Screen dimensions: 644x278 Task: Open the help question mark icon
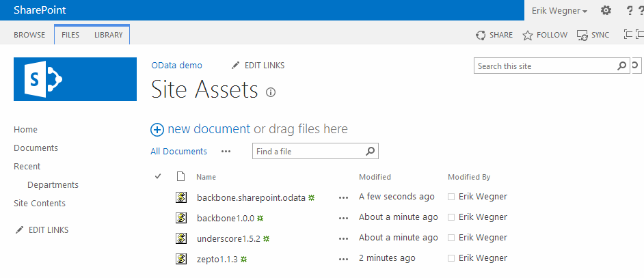click(630, 11)
